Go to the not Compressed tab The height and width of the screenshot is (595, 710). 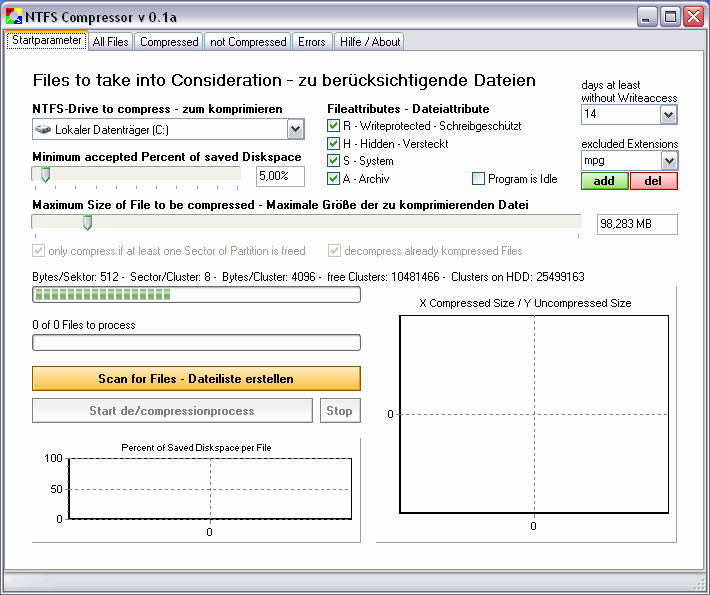coord(247,42)
